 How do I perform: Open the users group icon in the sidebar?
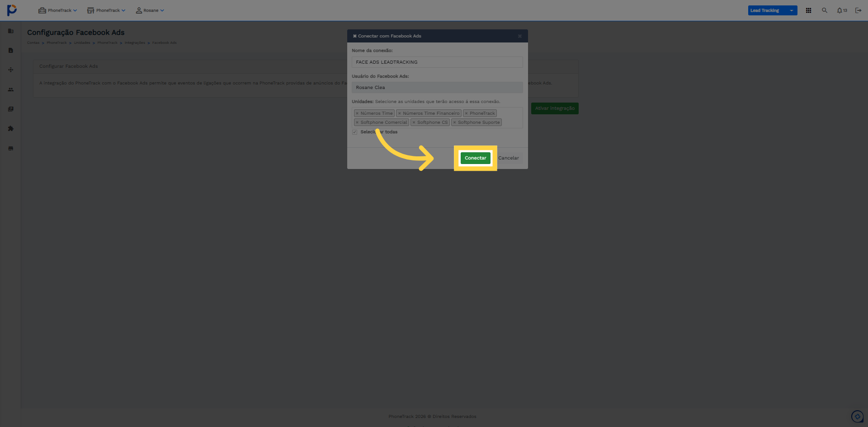coord(11,89)
